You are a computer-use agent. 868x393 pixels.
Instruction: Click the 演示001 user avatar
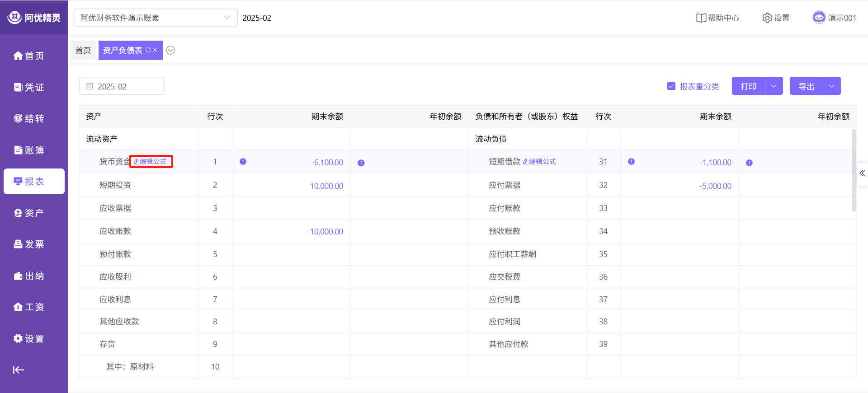coord(819,18)
